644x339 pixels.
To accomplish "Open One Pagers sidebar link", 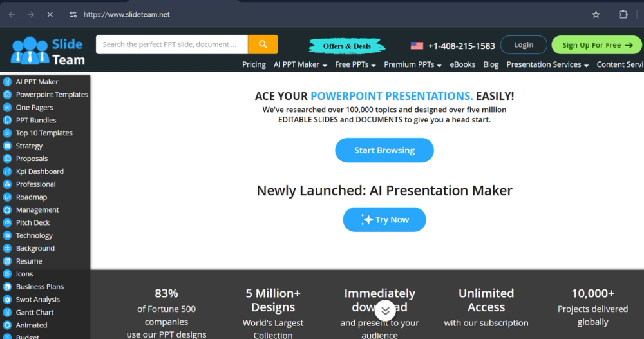I will pos(35,107).
